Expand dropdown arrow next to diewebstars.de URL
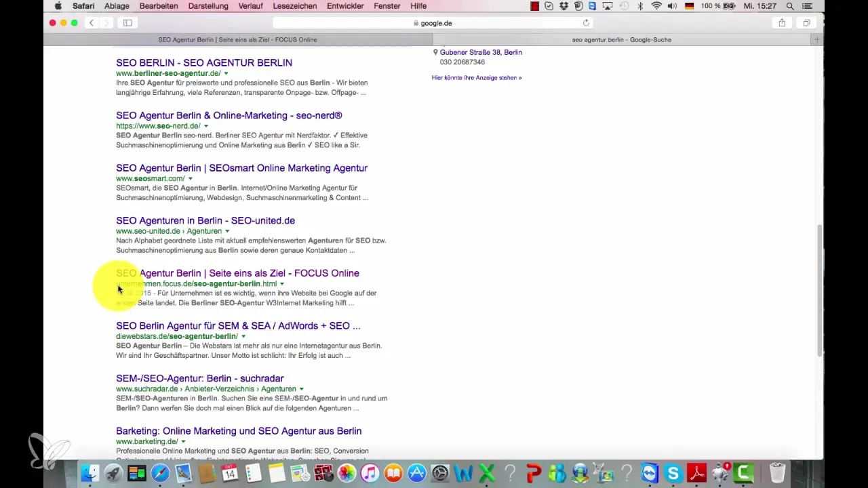The width and height of the screenshot is (868, 488). pos(243,337)
